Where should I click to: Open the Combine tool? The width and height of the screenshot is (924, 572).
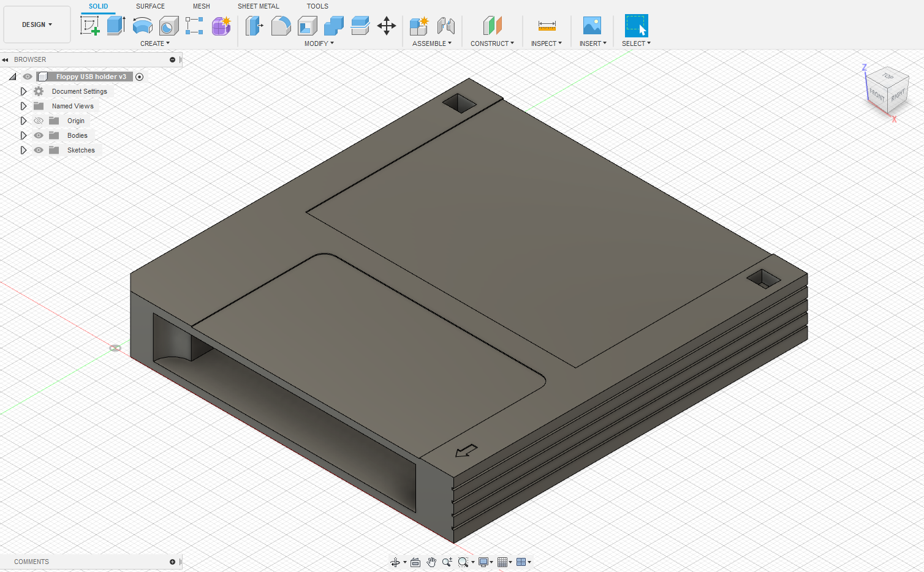[333, 26]
